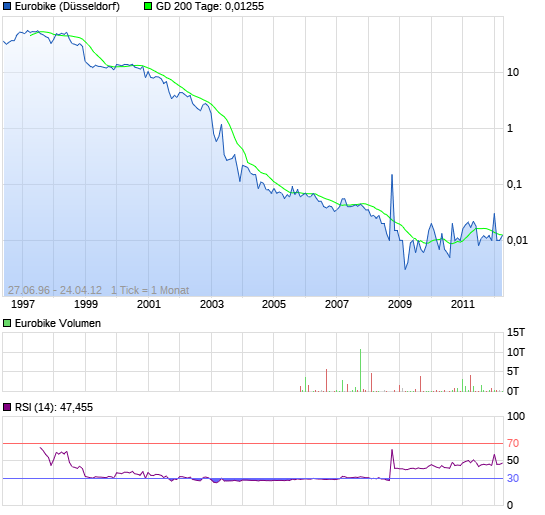Click the price axis label '0,1'
This screenshot has height=515, width=545.
pyautogui.click(x=514, y=184)
